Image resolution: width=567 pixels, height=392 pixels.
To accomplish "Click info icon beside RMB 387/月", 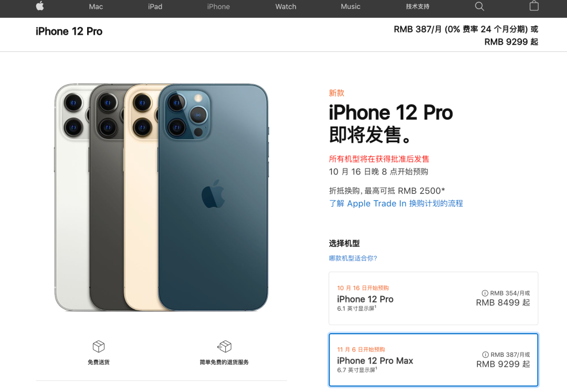I will 485,354.
